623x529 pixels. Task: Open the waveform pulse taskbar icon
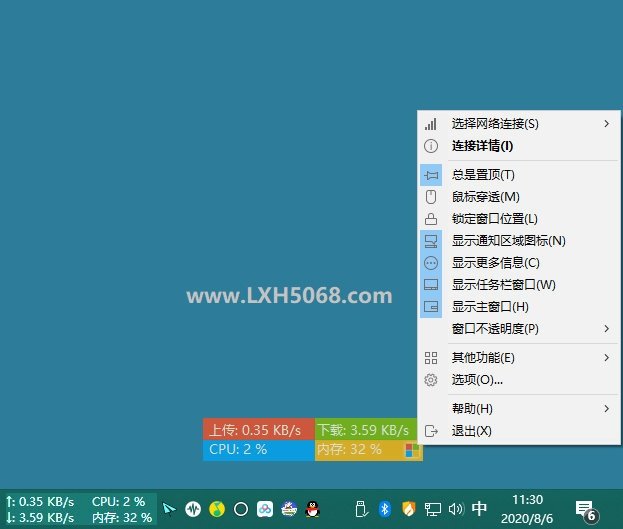[193, 509]
